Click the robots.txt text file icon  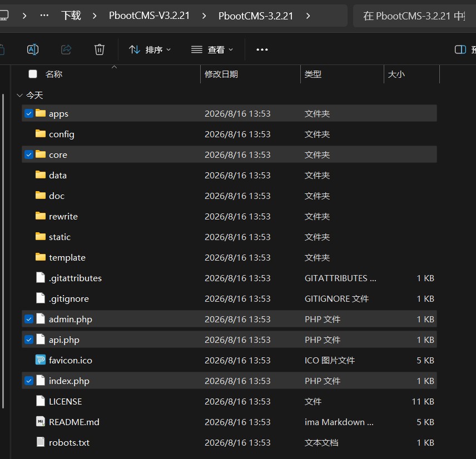click(41, 442)
